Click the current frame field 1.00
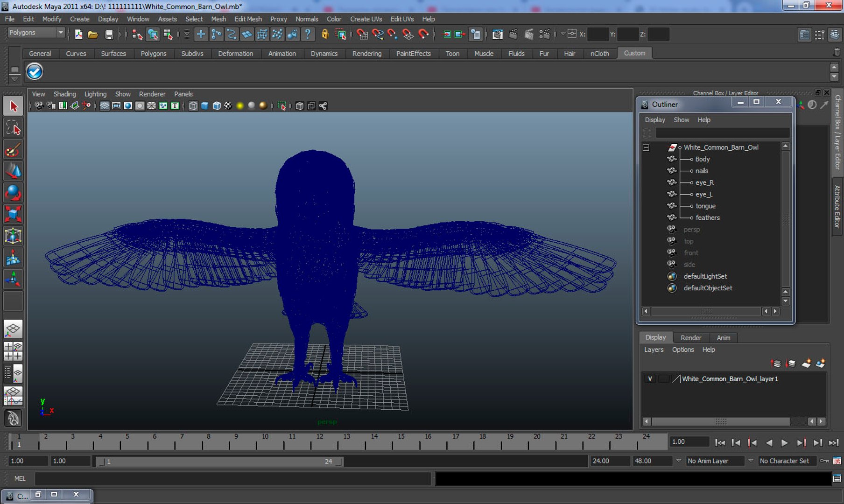The height and width of the screenshot is (504, 844). (689, 442)
